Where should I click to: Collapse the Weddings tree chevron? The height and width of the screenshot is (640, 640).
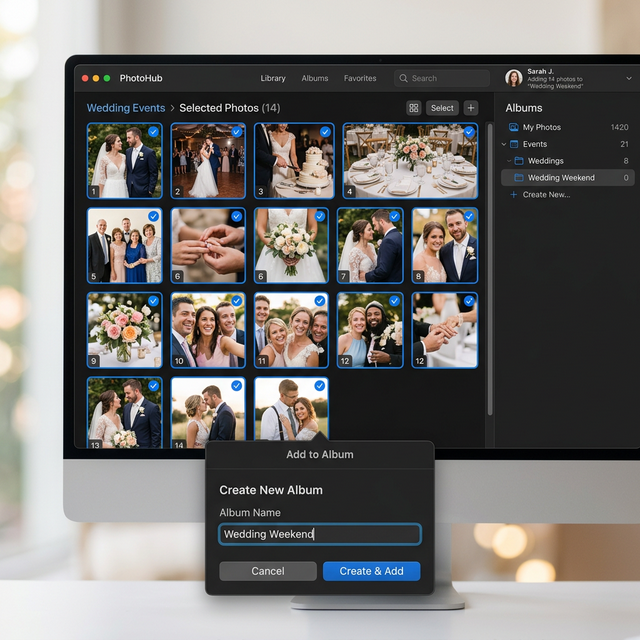tap(509, 161)
